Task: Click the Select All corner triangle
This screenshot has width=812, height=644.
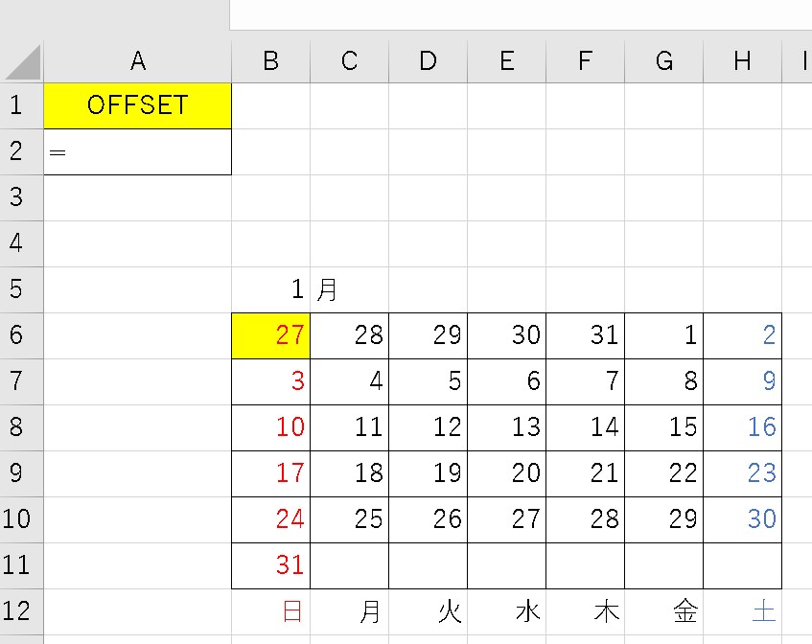Action: (22, 61)
